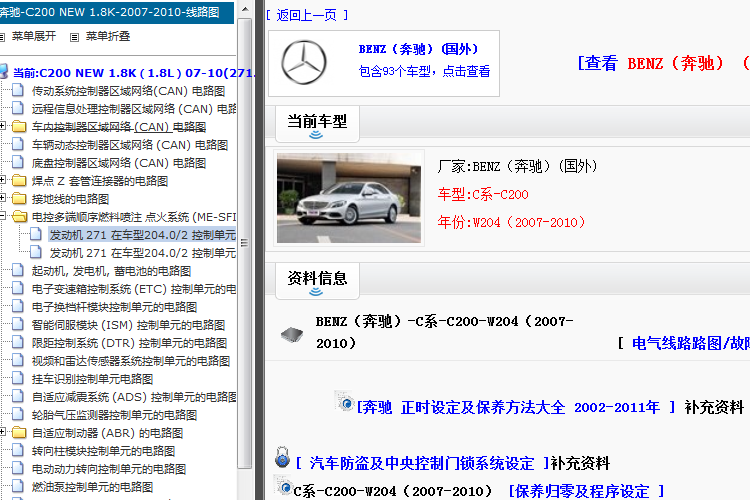Click the open folder icon beside 电控多端顺序燃料喷注
The image size is (750, 500).
pyautogui.click(x=19, y=216)
